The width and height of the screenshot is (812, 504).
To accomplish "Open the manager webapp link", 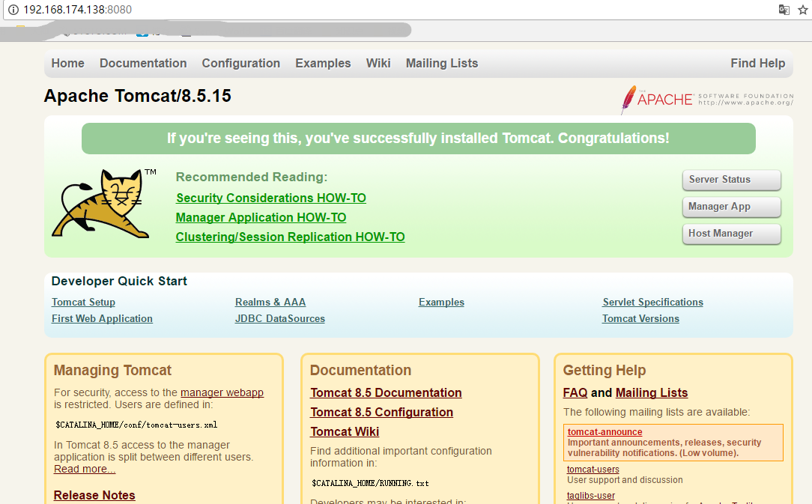I will 222,392.
